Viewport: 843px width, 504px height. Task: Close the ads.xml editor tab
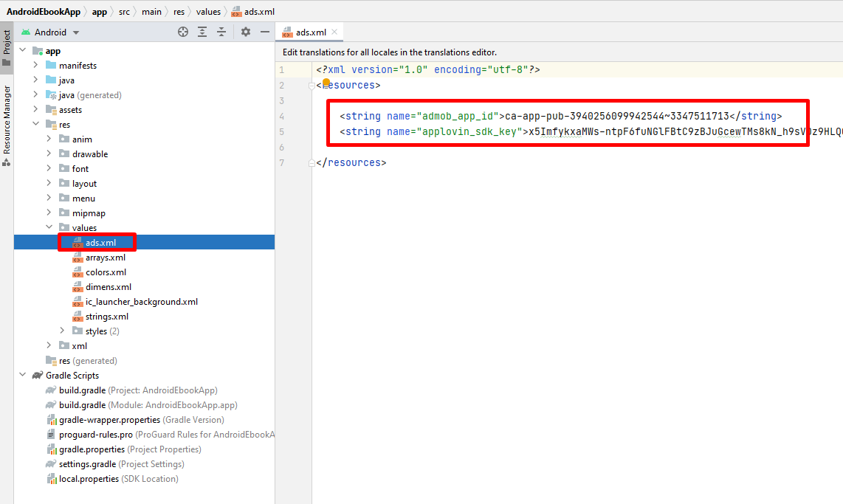(335, 32)
